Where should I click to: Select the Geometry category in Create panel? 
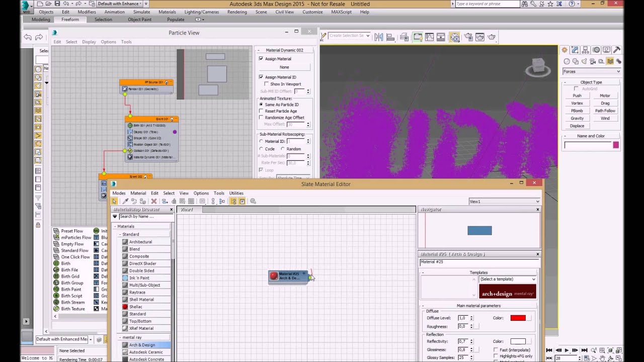[568, 61]
